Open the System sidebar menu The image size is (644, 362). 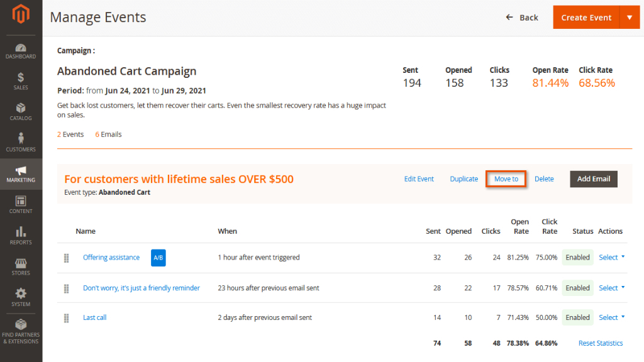click(x=21, y=297)
